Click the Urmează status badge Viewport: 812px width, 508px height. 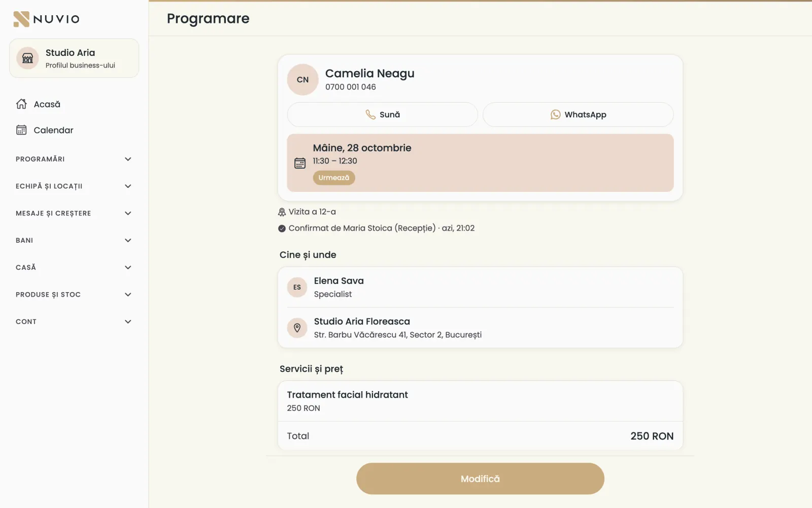pyautogui.click(x=334, y=178)
